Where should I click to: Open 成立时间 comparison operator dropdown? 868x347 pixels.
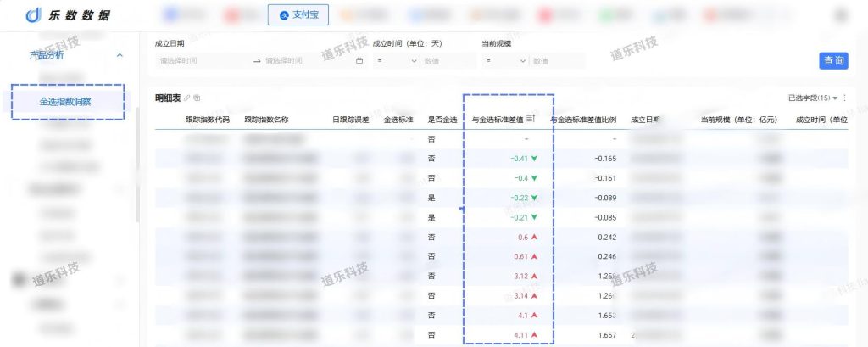(x=397, y=61)
